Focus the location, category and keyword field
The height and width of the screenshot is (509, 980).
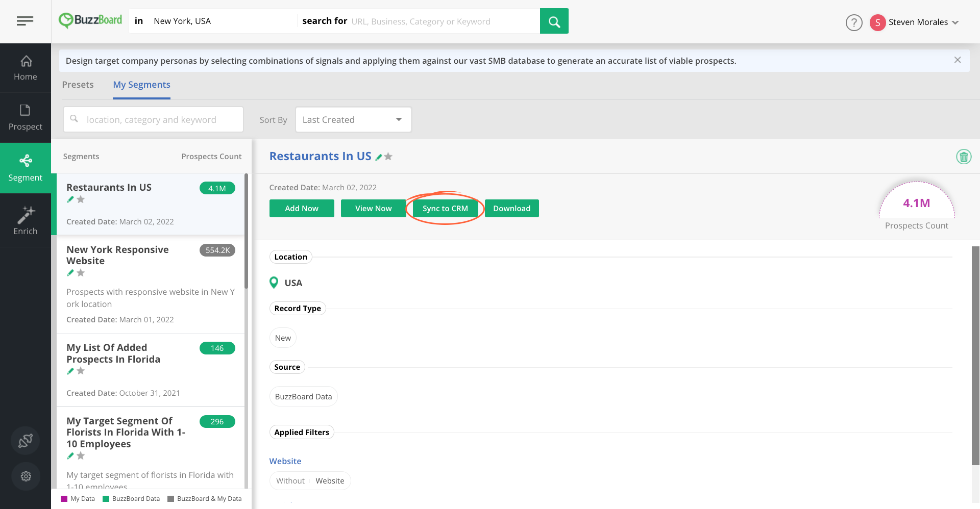pyautogui.click(x=153, y=120)
